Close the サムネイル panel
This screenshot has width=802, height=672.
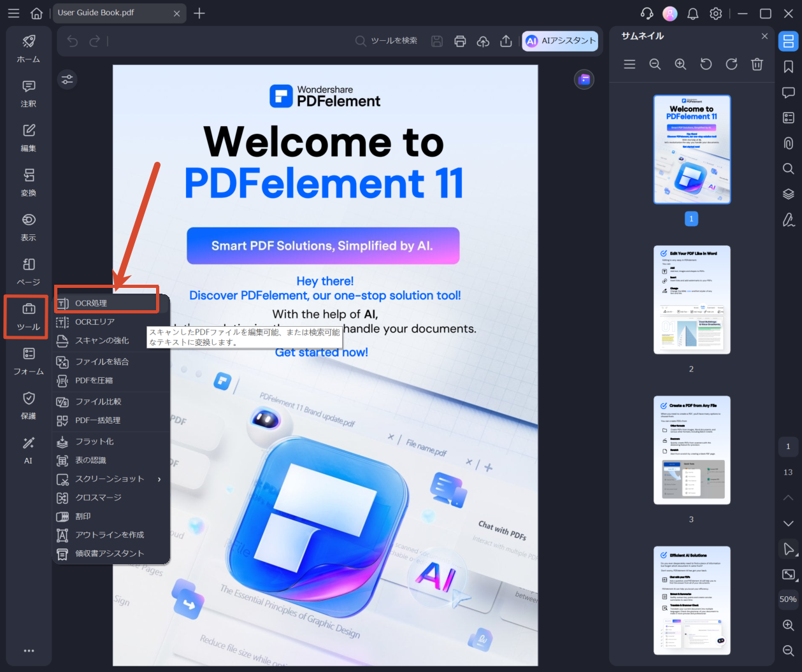click(764, 36)
